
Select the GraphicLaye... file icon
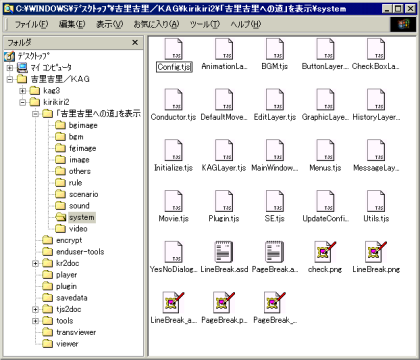(325, 100)
